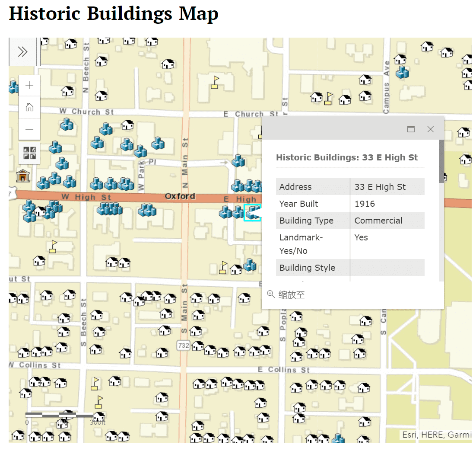Select the highlighted 33 E High St marker

coord(253,212)
